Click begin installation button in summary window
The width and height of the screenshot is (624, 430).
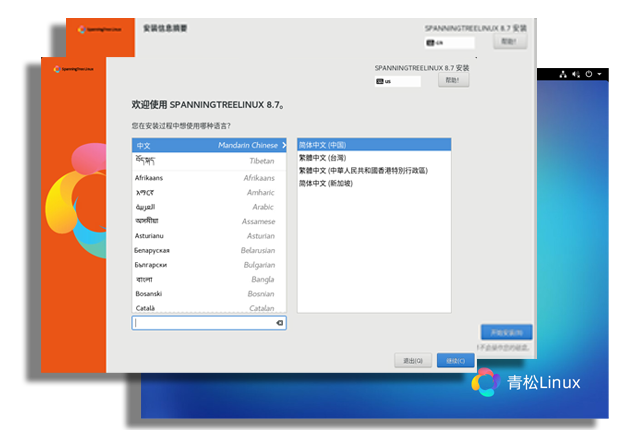pyautogui.click(x=506, y=332)
